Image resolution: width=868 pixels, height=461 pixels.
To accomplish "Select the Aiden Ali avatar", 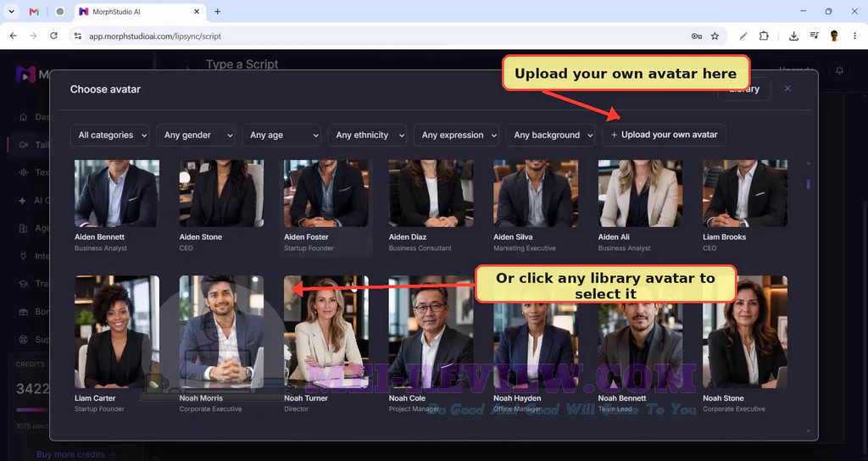I will click(x=641, y=193).
